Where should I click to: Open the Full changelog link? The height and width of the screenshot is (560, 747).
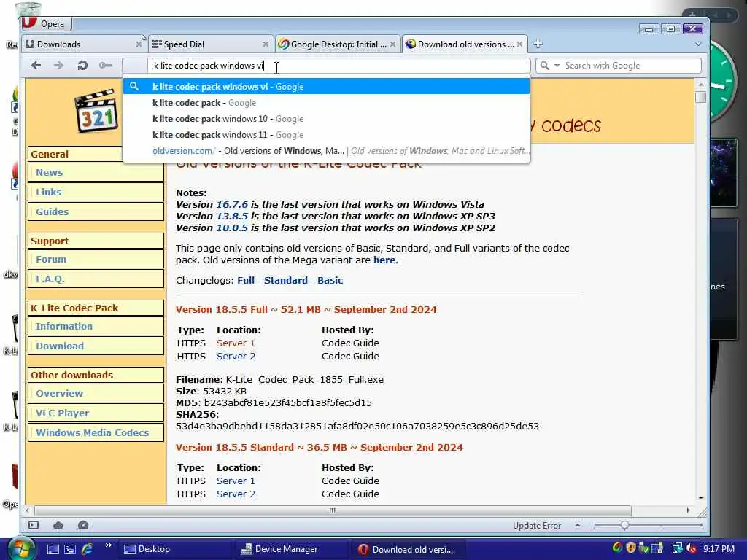coord(246,281)
